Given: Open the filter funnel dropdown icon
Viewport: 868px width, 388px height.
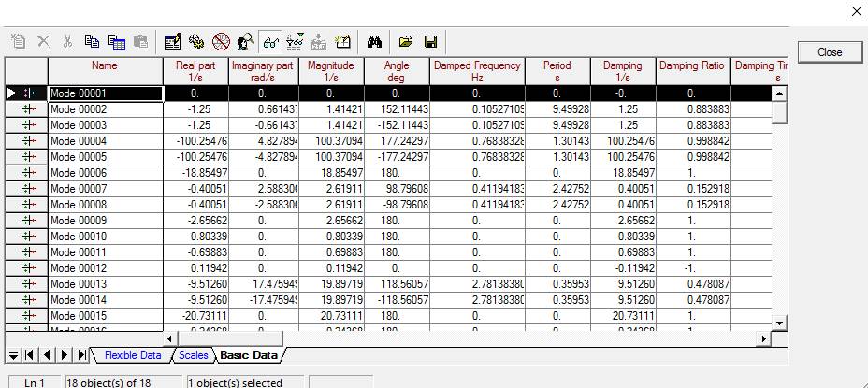Looking at the screenshot, I should pyautogui.click(x=295, y=42).
